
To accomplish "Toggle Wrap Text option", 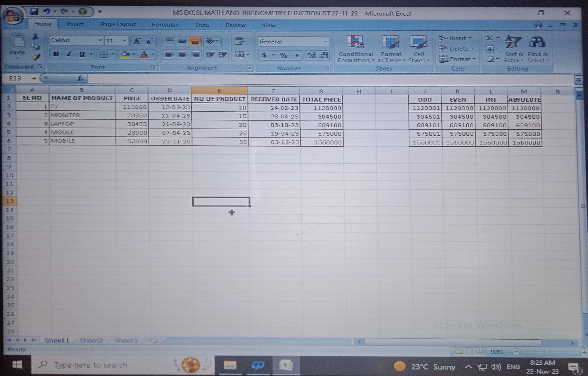I will click(239, 41).
